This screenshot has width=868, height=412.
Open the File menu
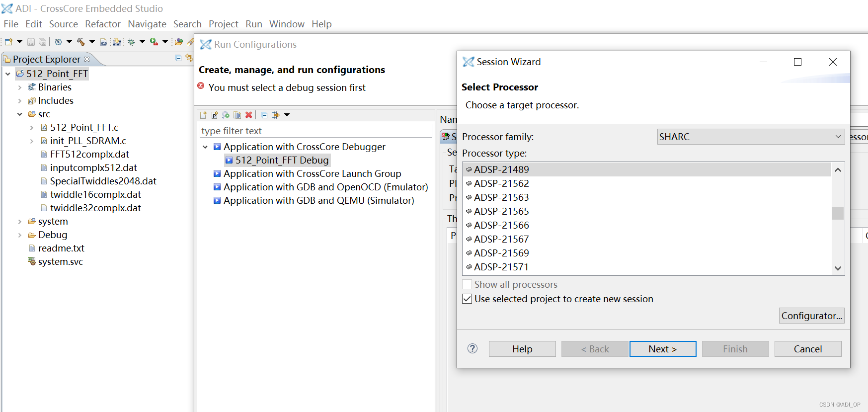[11, 24]
